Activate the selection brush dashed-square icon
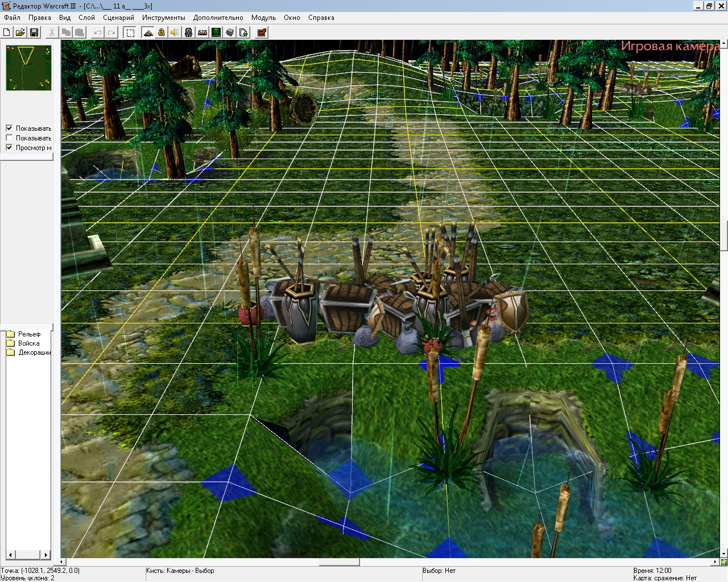The width and height of the screenshot is (728, 582). (x=130, y=32)
